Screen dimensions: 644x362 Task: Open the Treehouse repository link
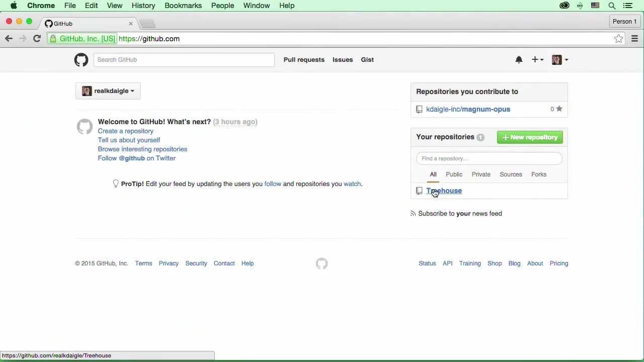click(x=444, y=191)
